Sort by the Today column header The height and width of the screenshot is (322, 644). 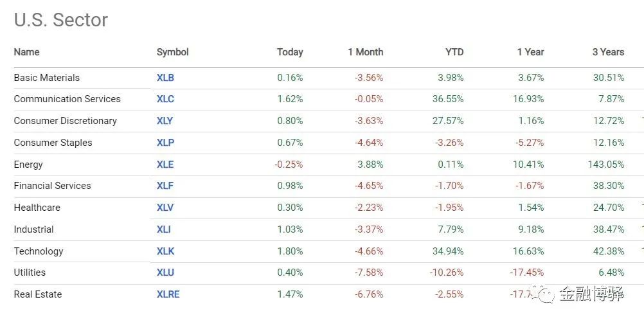click(290, 52)
